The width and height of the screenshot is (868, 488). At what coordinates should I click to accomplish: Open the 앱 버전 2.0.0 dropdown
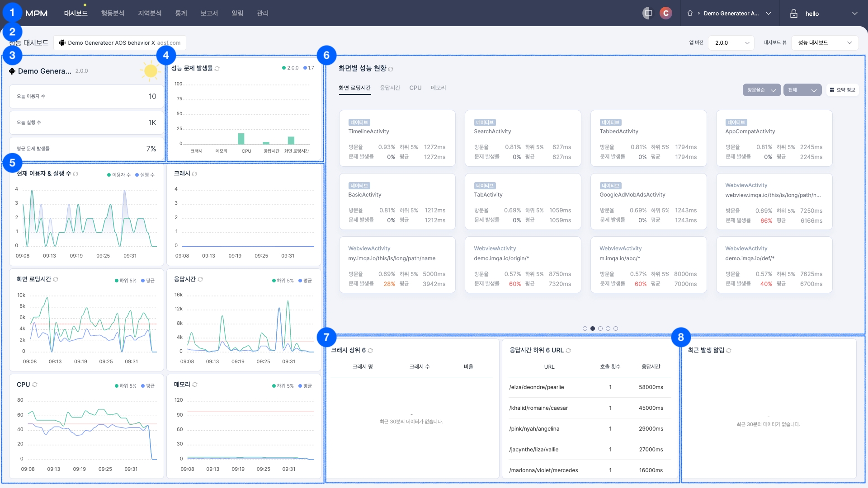tap(731, 43)
